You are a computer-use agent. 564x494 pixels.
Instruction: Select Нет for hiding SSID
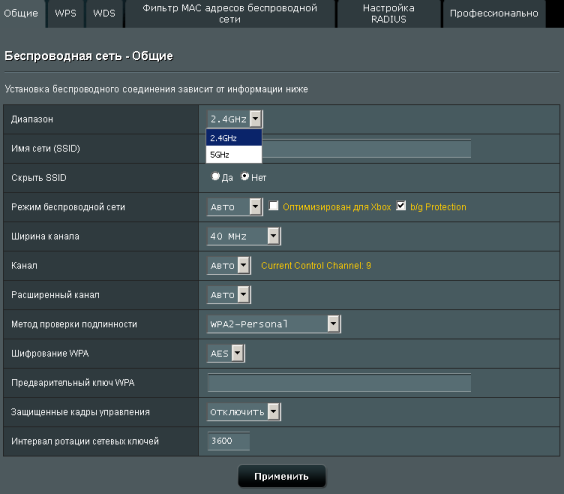(245, 176)
